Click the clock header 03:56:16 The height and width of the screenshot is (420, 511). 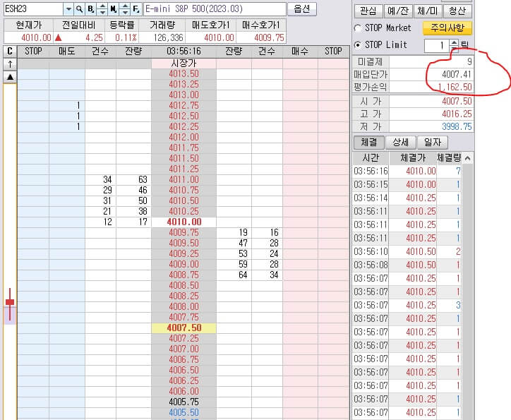[184, 51]
